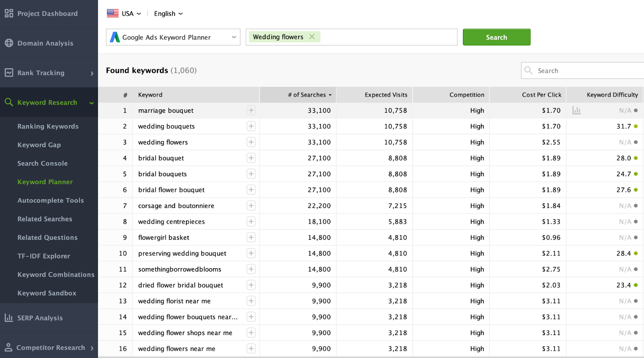Select TF-IDF Explorer from sidebar
The height and width of the screenshot is (358, 644).
(x=43, y=256)
